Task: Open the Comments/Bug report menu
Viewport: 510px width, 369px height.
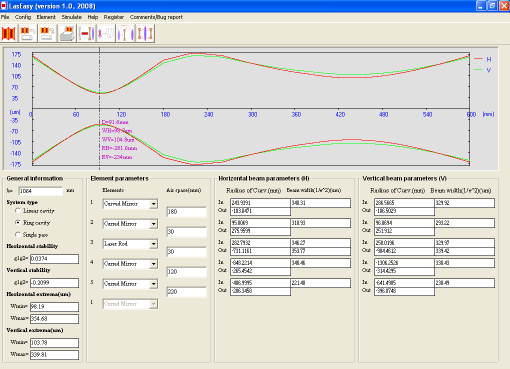Action: pyautogui.click(x=156, y=17)
